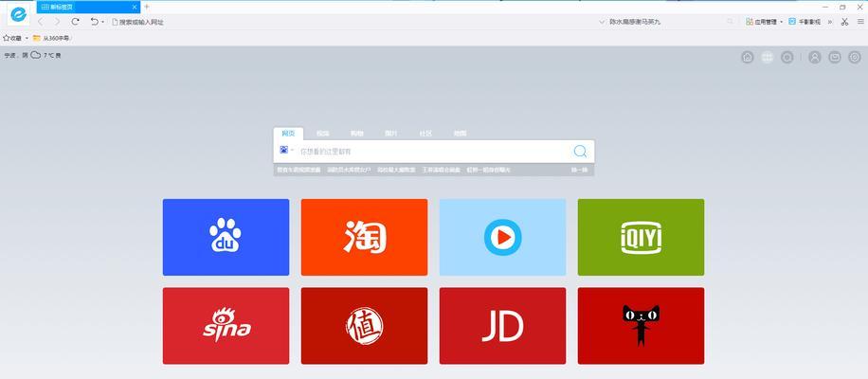Click the 收藏 star favorites button
Image resolution: width=868 pixels, height=379 pixels.
12,38
